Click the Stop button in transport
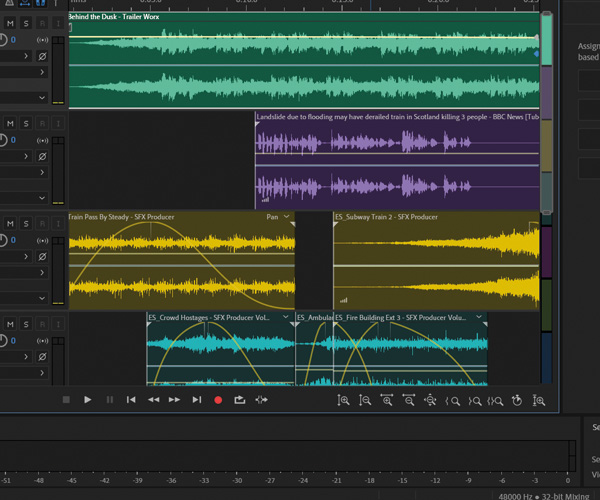600x500 pixels. 66,400
